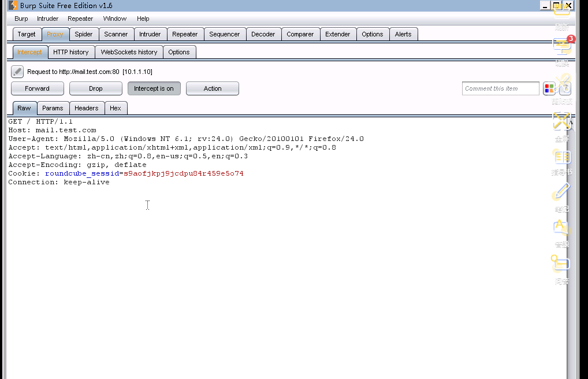Switch to the Intruder tool tab
Image resolution: width=588 pixels, height=379 pixels.
point(150,34)
